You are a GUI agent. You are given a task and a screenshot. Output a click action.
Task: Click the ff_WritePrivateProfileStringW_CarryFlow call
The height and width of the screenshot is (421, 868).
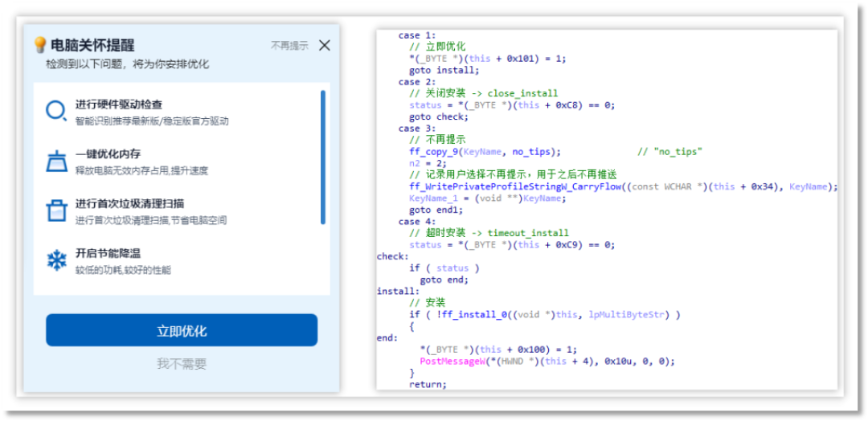click(624, 186)
